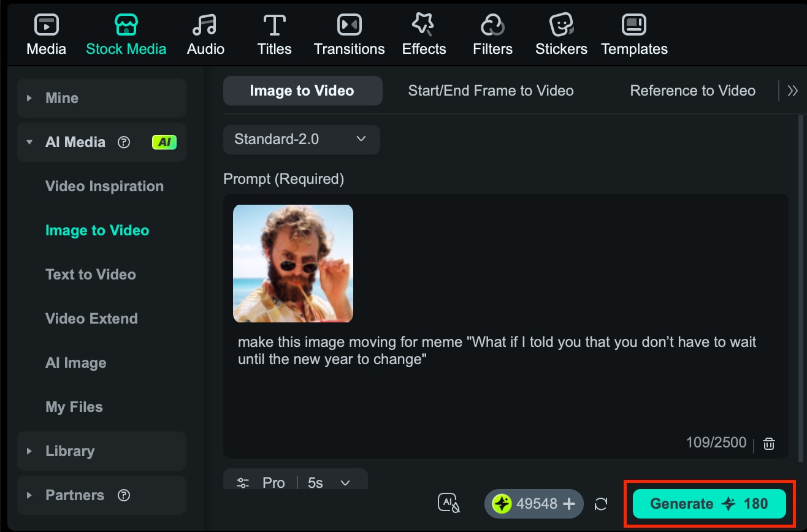This screenshot has height=532, width=807.
Task: Click the uploaded image thumbnail in prompt
Action: point(293,264)
